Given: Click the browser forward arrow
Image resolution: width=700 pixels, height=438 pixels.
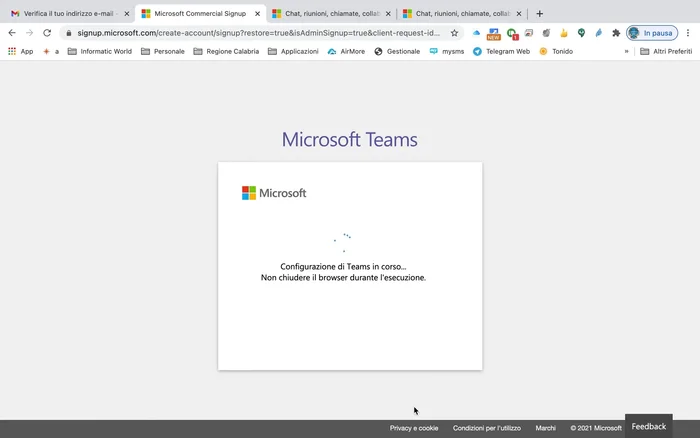Looking at the screenshot, I should click(x=29, y=33).
